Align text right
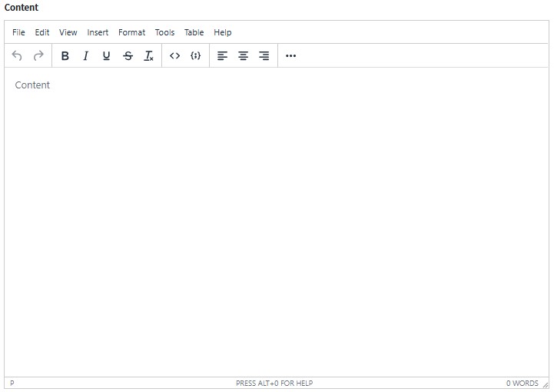This screenshot has height=392, width=554. (x=264, y=56)
